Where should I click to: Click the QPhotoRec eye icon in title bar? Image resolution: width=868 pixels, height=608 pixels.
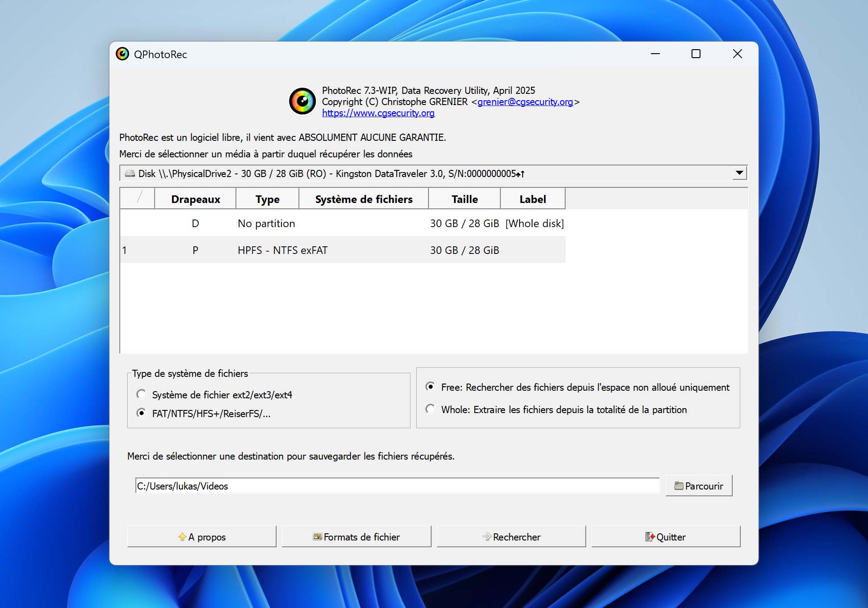122,54
